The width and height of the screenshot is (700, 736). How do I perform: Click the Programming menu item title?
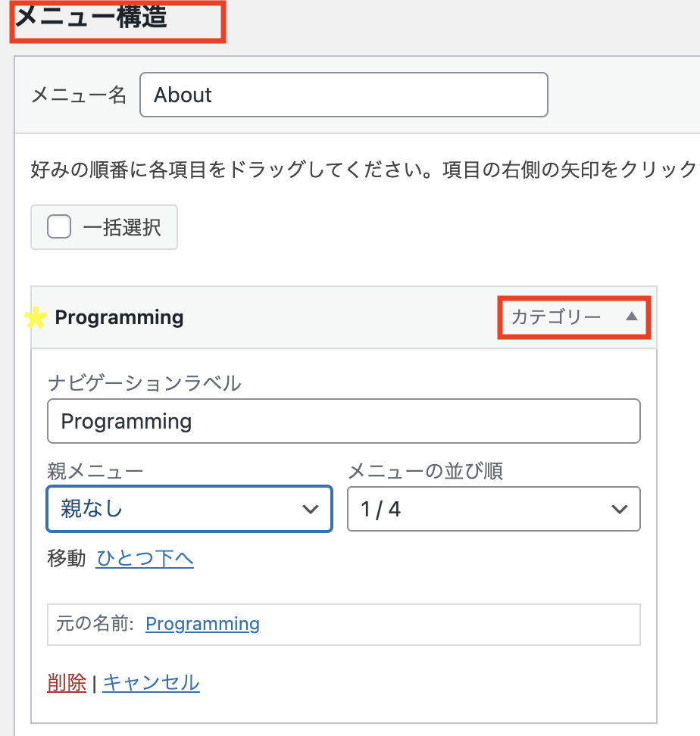(119, 317)
